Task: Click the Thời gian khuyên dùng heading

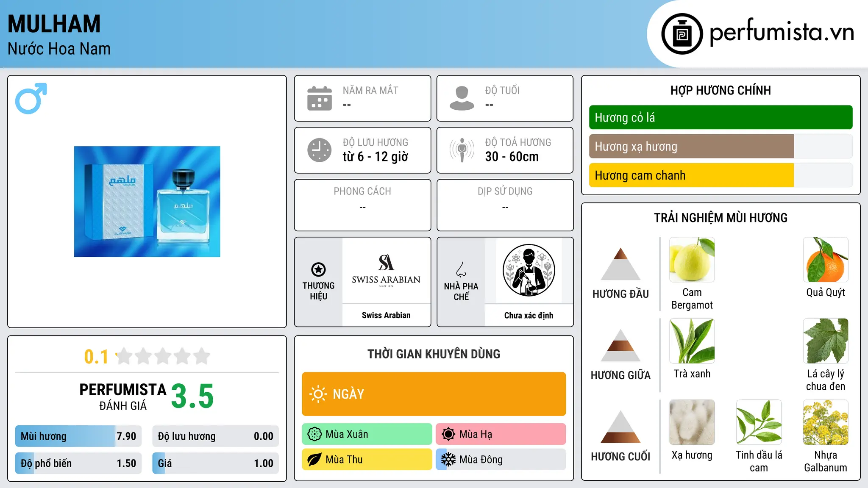Action: click(x=434, y=354)
